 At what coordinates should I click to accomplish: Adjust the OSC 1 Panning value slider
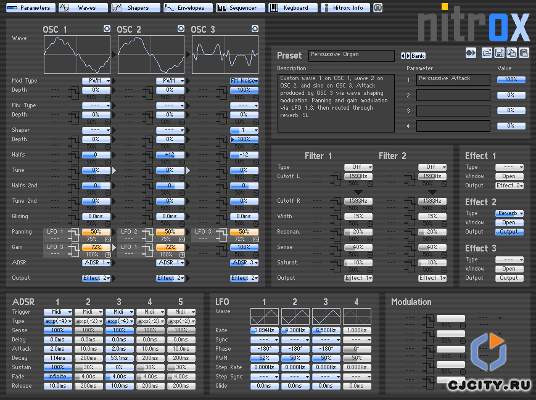click(96, 232)
